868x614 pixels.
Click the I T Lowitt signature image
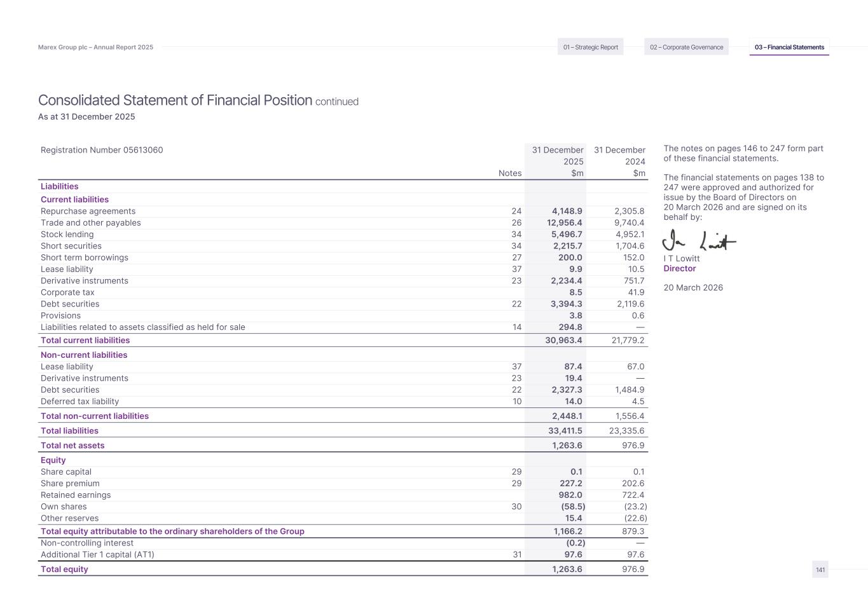point(698,241)
